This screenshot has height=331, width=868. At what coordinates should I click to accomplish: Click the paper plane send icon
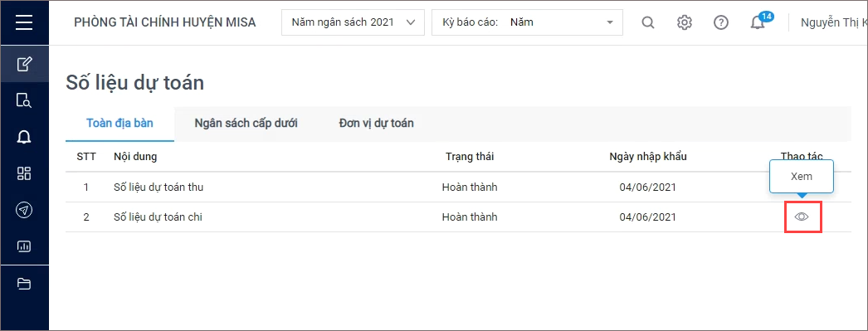(x=24, y=211)
